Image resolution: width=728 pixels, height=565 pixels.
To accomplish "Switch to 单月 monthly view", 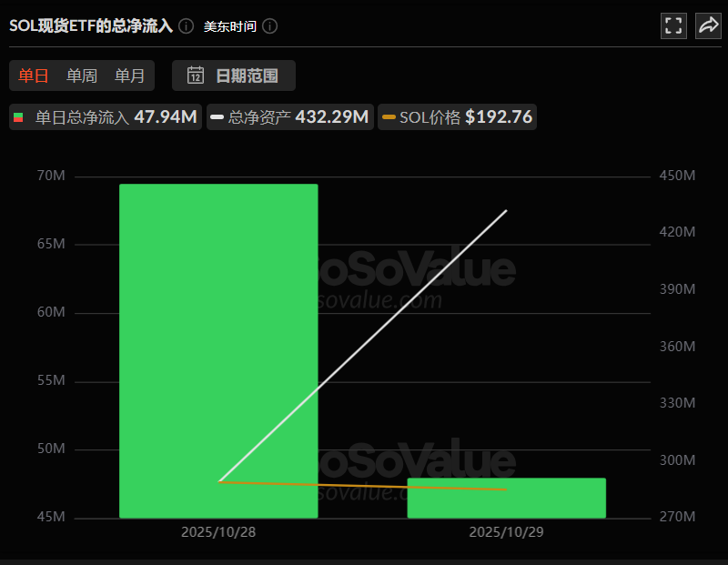I will 129,76.
